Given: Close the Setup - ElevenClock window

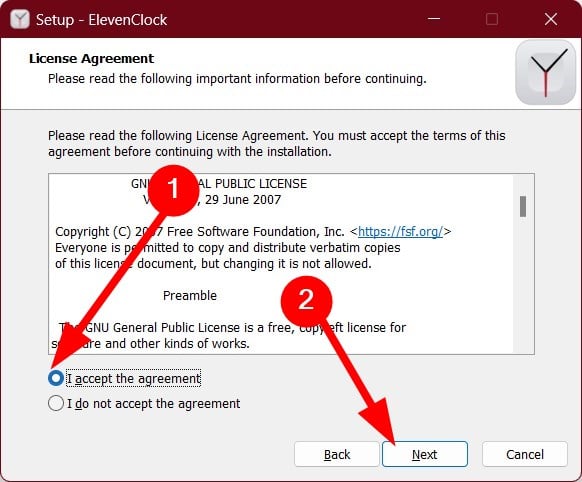Looking at the screenshot, I should 551,19.
